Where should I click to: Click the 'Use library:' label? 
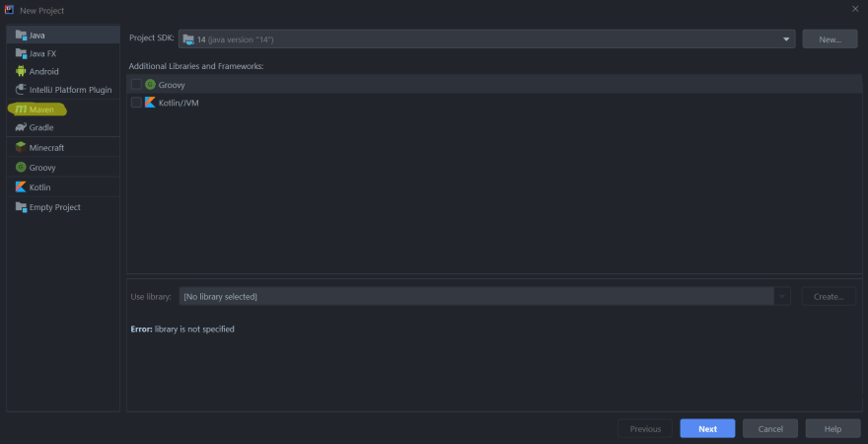point(151,297)
